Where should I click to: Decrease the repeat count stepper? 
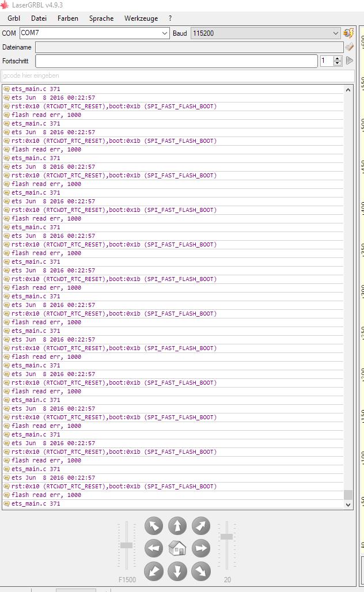pos(338,63)
